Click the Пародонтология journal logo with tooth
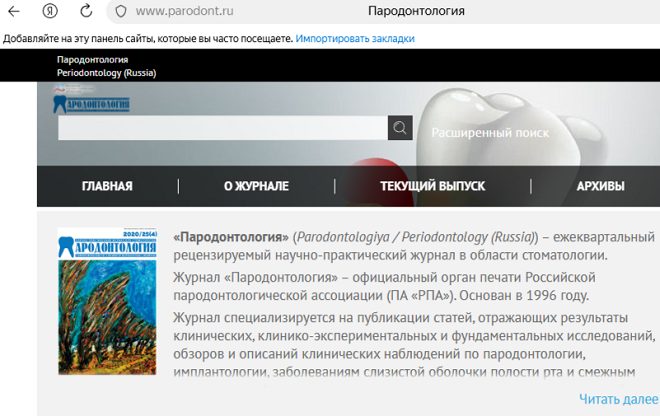The height and width of the screenshot is (416, 660). coord(91,104)
